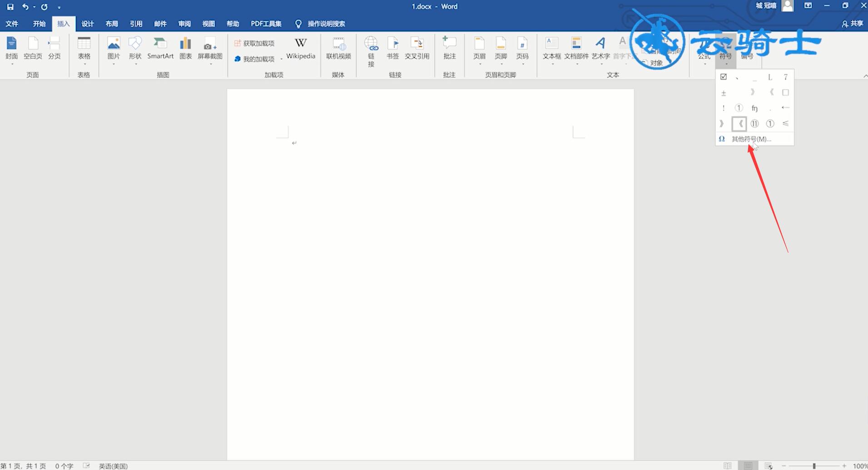Screen dimensions: 868x470
Task: Insert a cover page (封面)
Action: (x=12, y=50)
